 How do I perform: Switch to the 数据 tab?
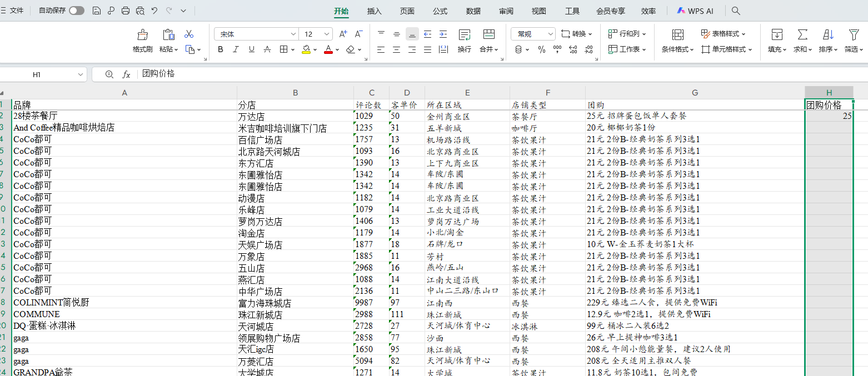[x=473, y=11]
